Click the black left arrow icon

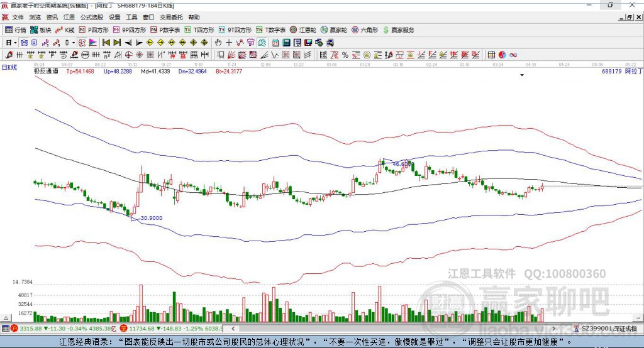tap(128, 43)
